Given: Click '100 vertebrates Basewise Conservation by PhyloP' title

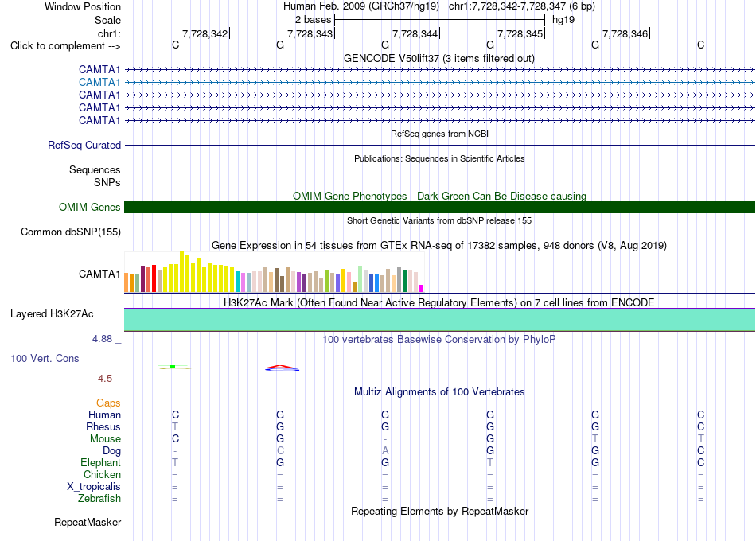Looking at the screenshot, I should click(x=439, y=340).
